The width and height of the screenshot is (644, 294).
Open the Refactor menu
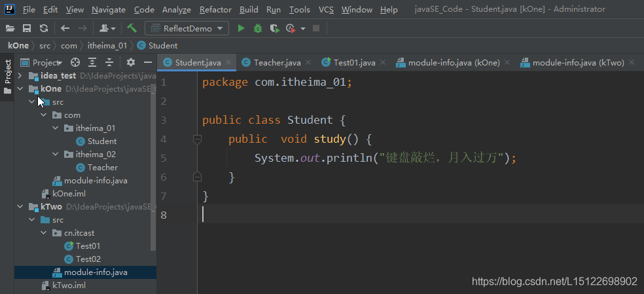[215, 9]
